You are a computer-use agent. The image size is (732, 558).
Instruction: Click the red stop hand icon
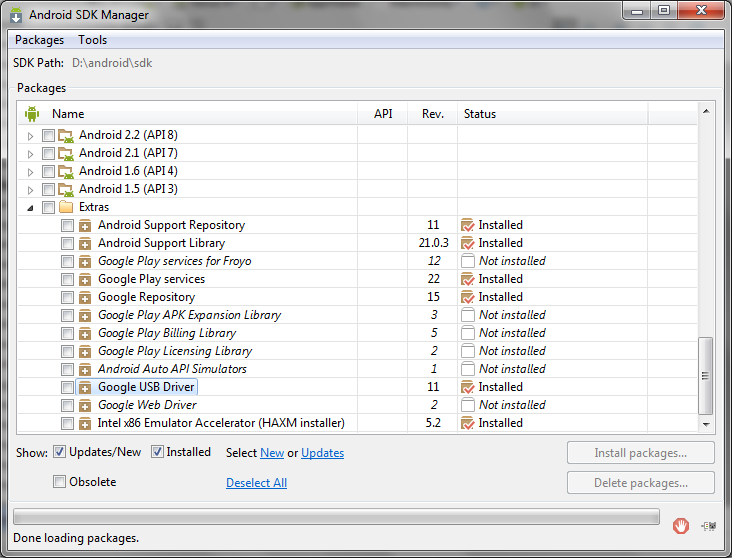(680, 526)
